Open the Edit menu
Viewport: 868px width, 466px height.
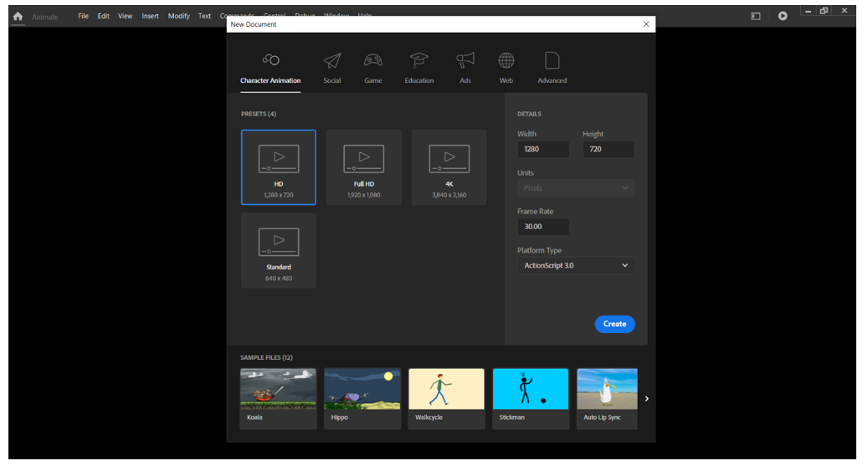pyautogui.click(x=104, y=16)
